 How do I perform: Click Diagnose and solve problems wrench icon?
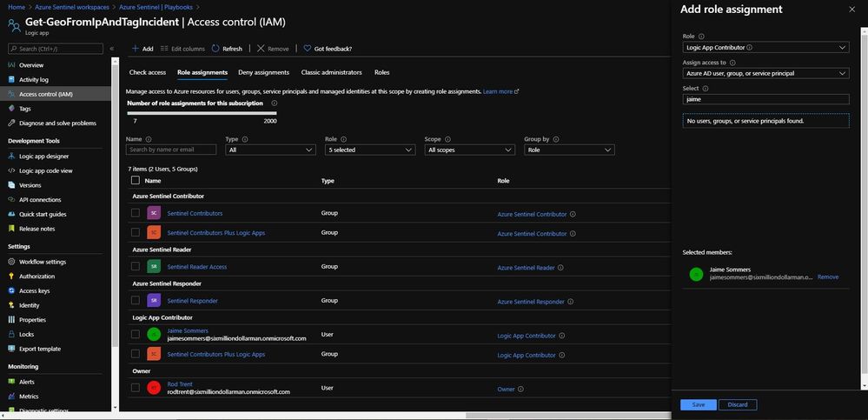click(11, 123)
